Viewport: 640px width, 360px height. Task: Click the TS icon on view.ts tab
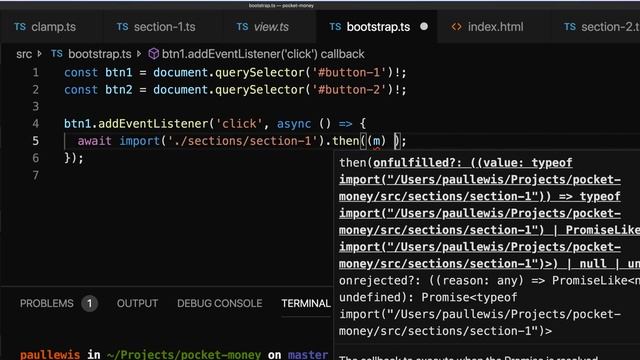tap(242, 27)
